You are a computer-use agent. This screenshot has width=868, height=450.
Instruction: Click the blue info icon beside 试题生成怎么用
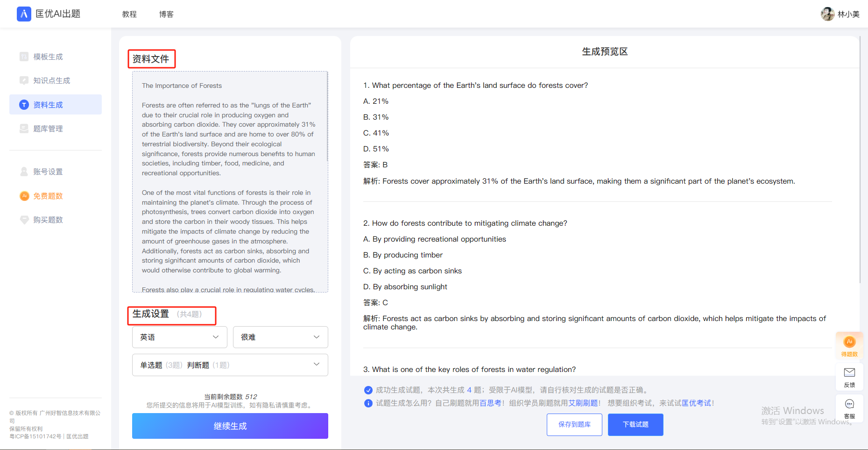368,403
